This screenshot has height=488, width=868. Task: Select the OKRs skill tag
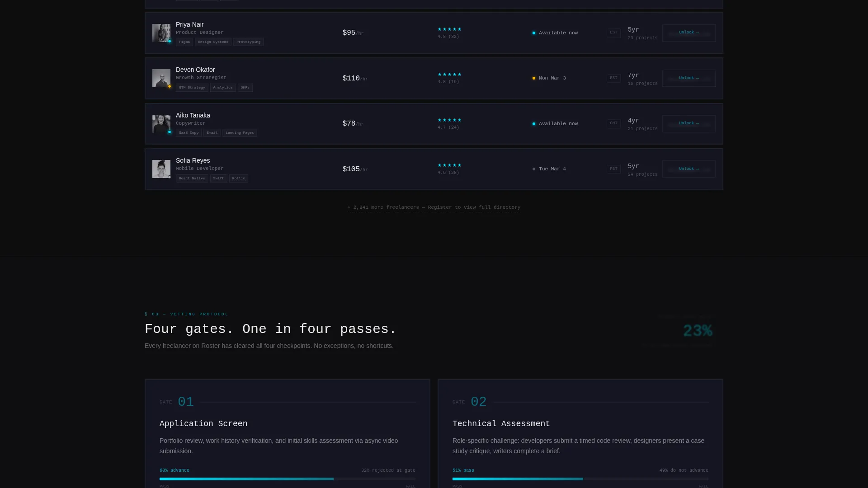point(245,88)
